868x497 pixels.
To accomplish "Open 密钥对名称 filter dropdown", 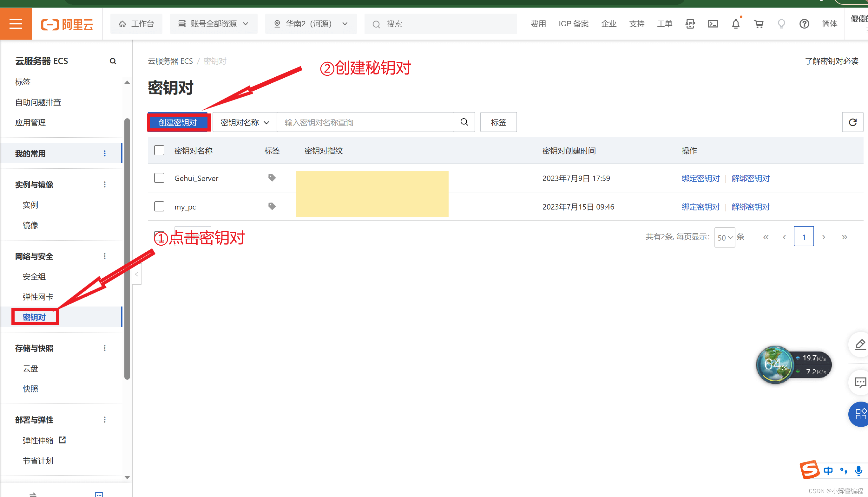I will click(x=245, y=123).
